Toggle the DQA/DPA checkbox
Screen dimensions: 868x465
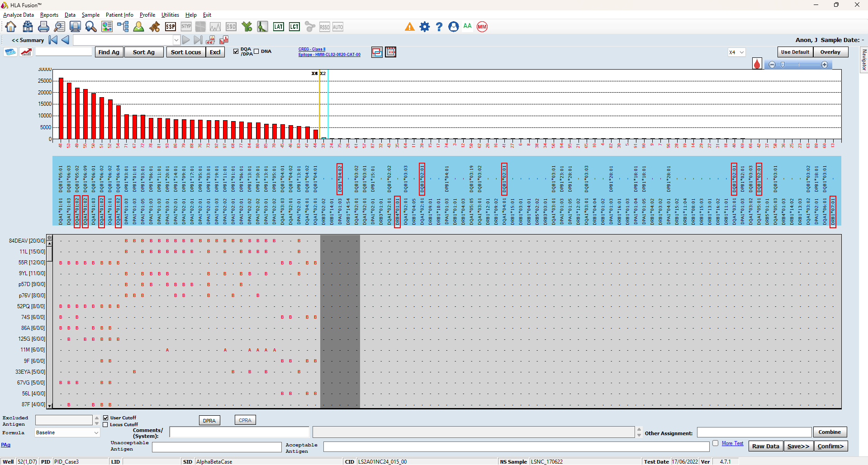(236, 52)
